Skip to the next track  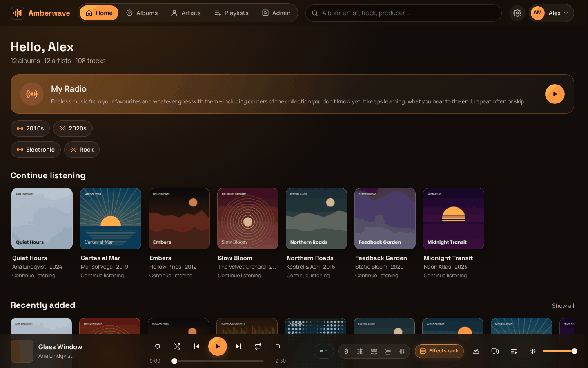[x=238, y=346]
